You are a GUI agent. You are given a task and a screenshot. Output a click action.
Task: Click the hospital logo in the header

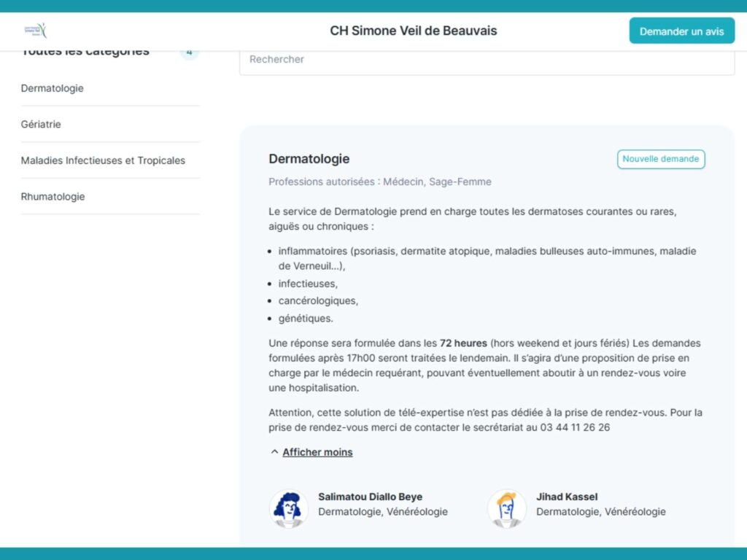click(36, 31)
